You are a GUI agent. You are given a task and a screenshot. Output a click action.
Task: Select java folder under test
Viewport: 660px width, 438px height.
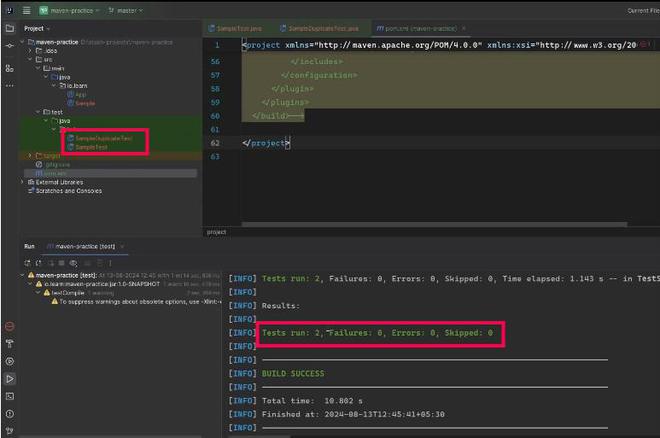tap(61, 121)
